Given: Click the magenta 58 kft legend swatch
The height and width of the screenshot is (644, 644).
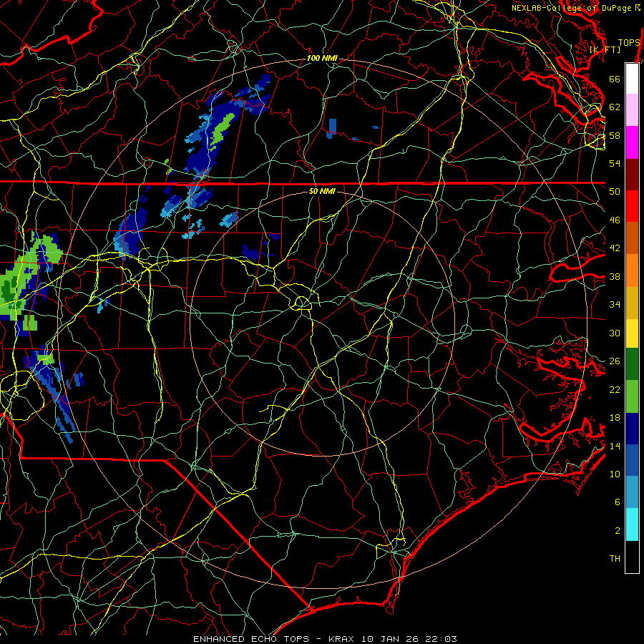Looking at the screenshot, I should [x=632, y=142].
